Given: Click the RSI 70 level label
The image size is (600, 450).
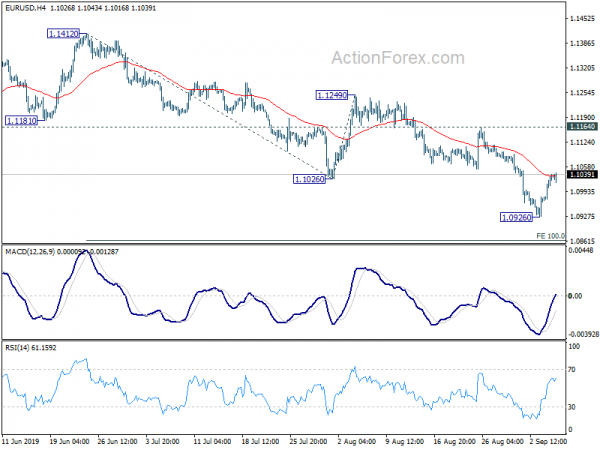Looking at the screenshot, I should [572, 370].
